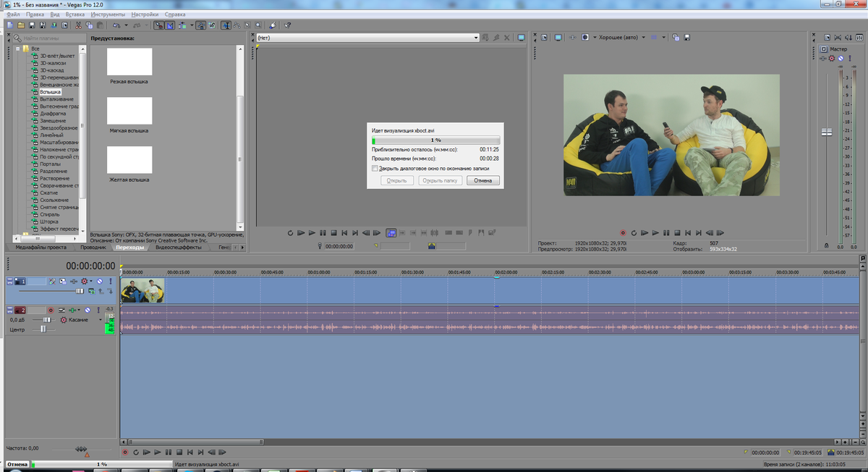Switch to the Проводник tab

click(x=93, y=247)
